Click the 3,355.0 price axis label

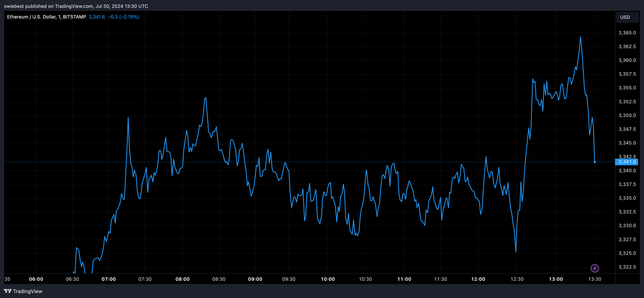click(x=627, y=88)
